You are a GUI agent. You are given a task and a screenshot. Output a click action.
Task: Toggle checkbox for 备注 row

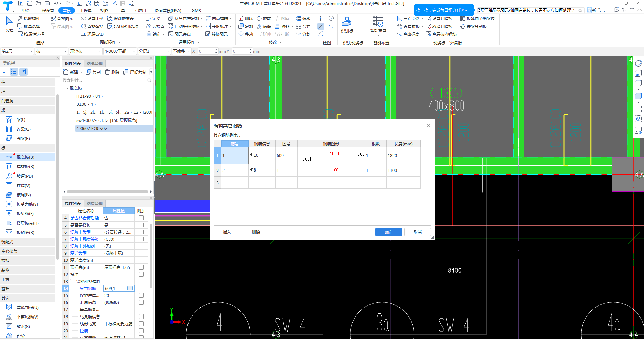(141, 274)
